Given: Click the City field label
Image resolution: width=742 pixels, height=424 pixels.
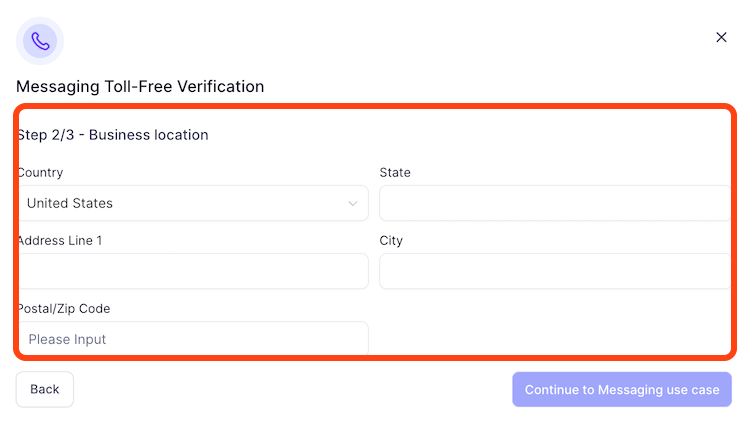Looking at the screenshot, I should [x=391, y=240].
